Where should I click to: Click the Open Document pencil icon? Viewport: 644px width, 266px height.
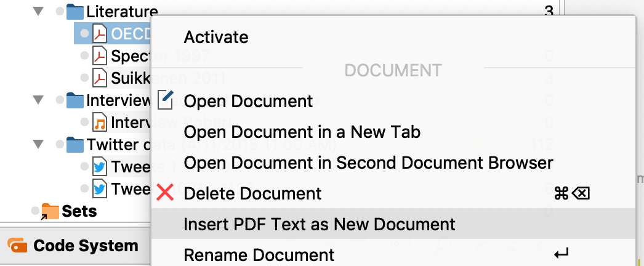[166, 100]
